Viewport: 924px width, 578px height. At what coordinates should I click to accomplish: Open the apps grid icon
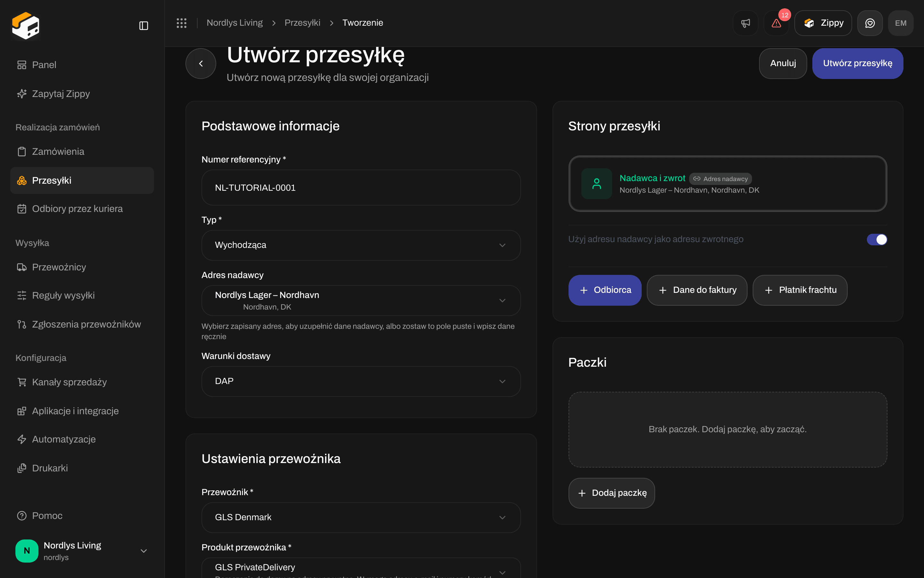pos(181,23)
